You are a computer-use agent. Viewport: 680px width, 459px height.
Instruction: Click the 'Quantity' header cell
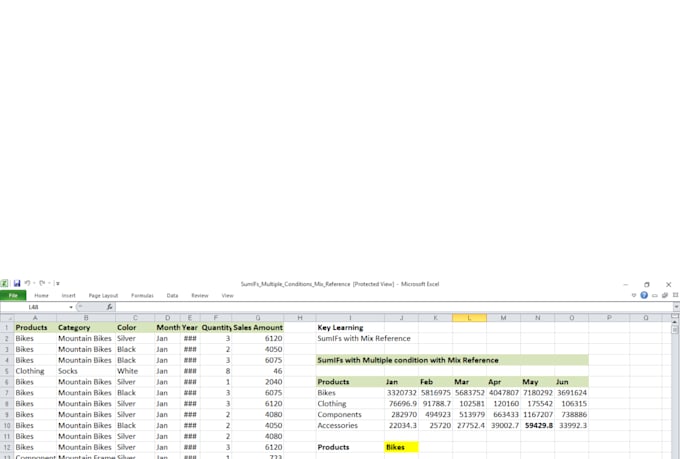coord(216,328)
